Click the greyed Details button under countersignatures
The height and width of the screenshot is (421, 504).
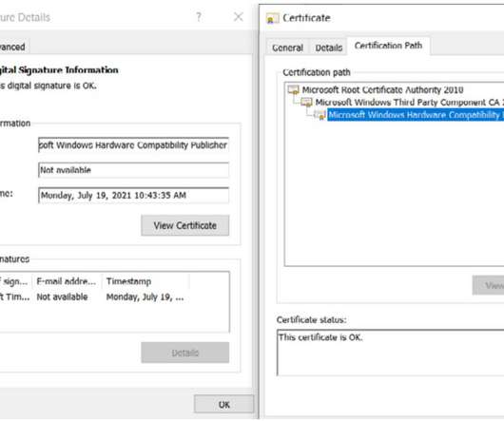tap(185, 353)
